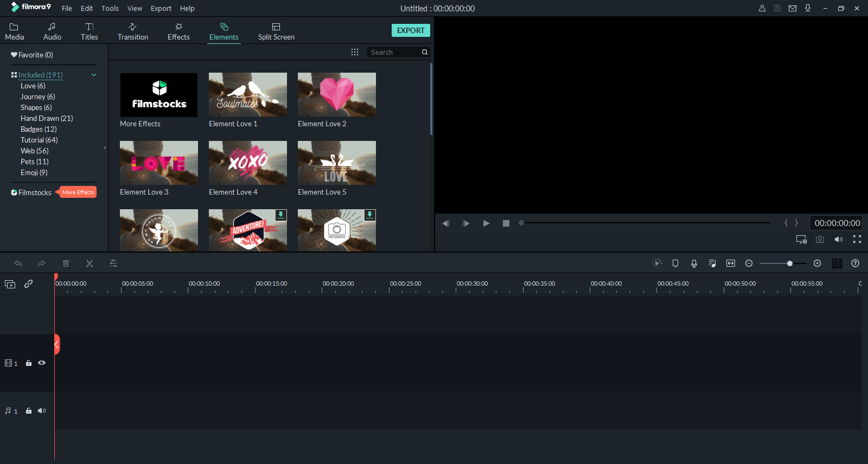The image size is (868, 464).
Task: Select the Hand Drawn (21) category
Action: pos(47,118)
